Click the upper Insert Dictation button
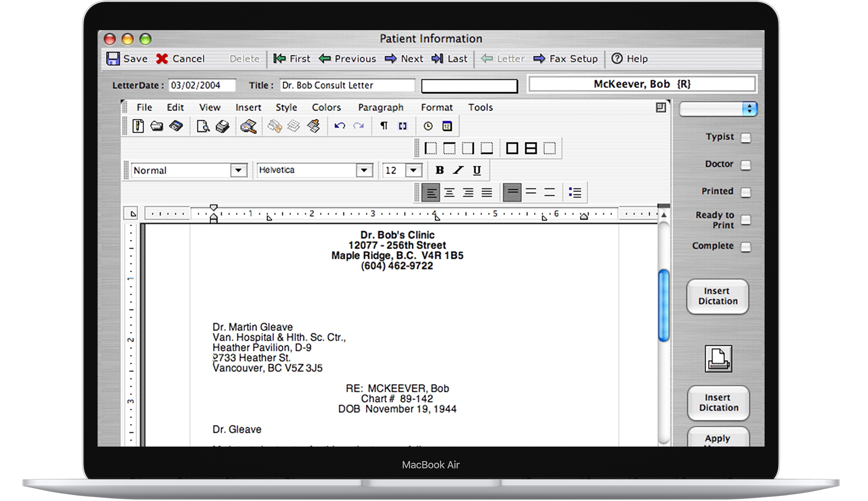868x501 pixels. [x=718, y=296]
